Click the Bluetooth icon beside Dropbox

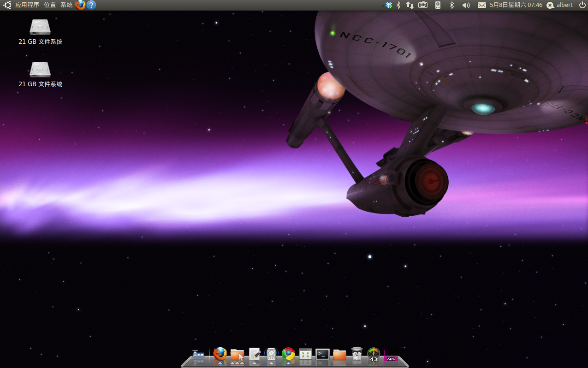398,5
